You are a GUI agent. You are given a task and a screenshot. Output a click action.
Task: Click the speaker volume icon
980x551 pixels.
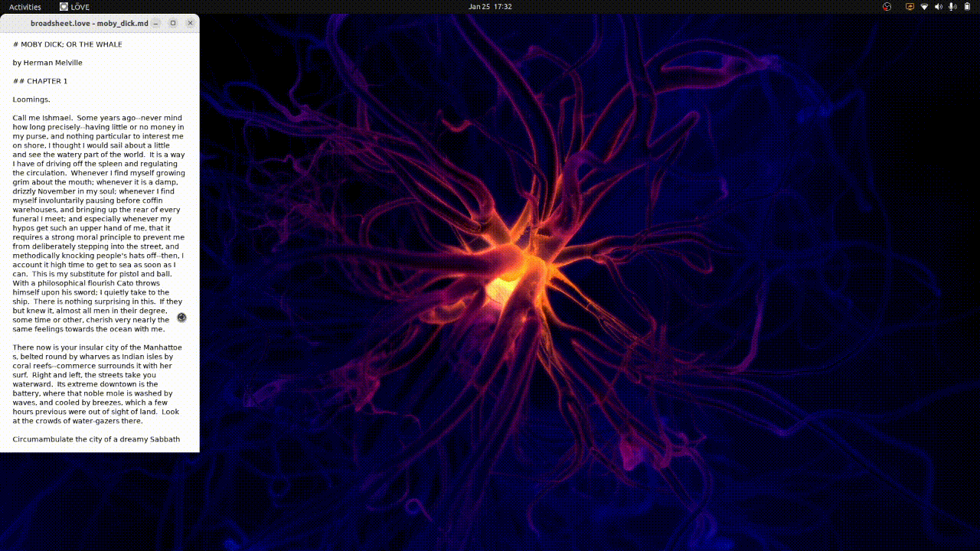pyautogui.click(x=938, y=7)
